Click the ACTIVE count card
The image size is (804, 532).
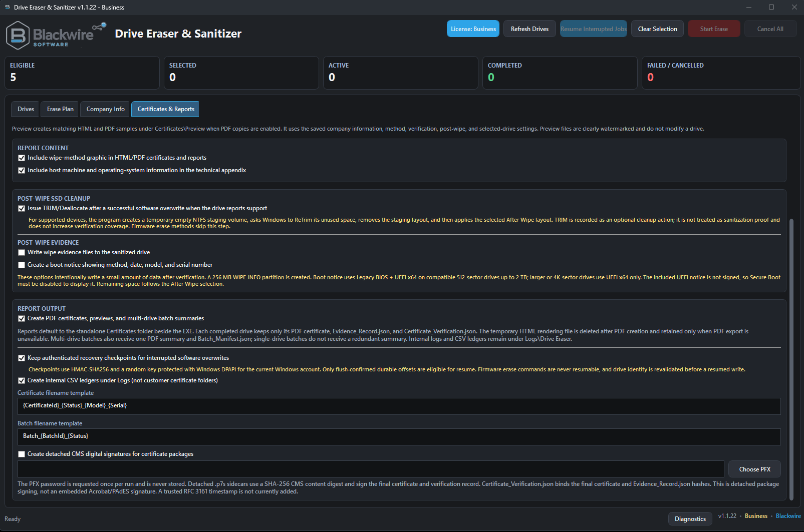[x=401, y=73]
